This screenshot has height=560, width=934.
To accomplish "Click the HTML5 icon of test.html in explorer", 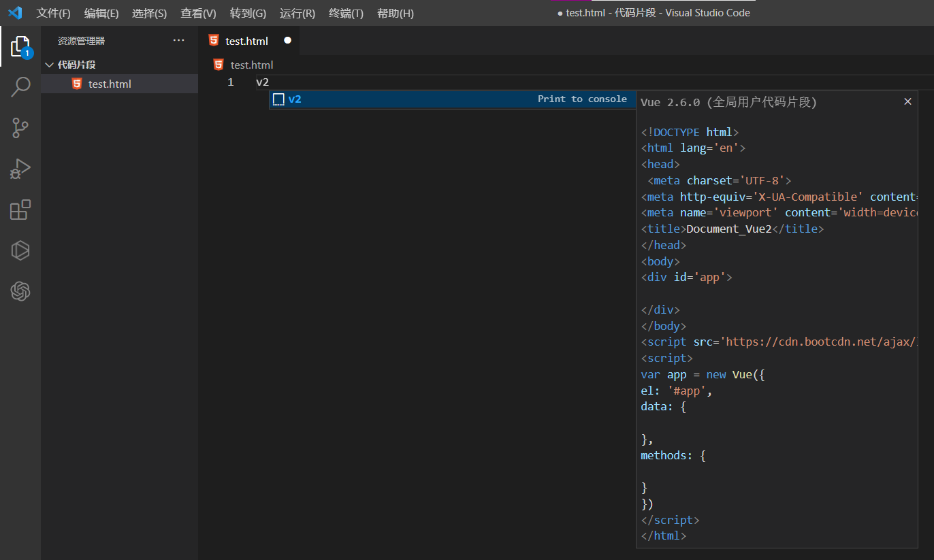I will [77, 84].
